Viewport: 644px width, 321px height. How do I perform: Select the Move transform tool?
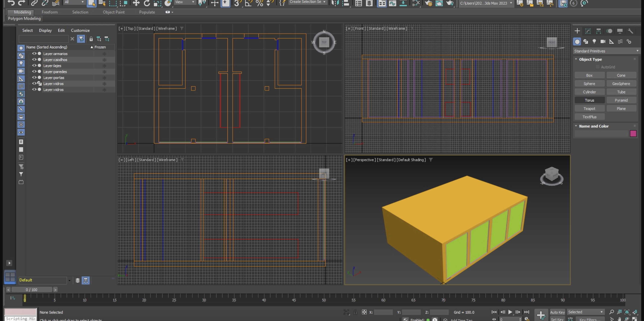point(136,3)
